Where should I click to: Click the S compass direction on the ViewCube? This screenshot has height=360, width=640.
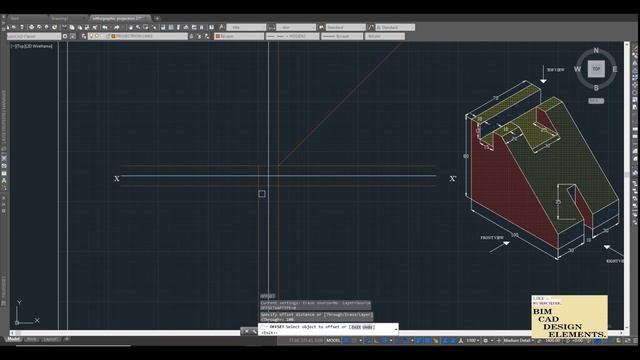(x=596, y=88)
